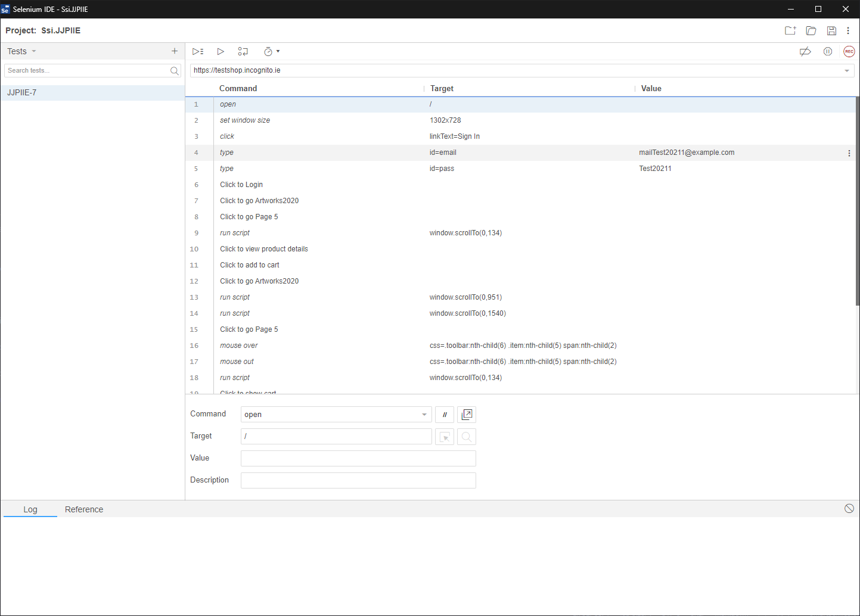Edit the base URL field
Viewport: 860px width, 616px height.
516,70
